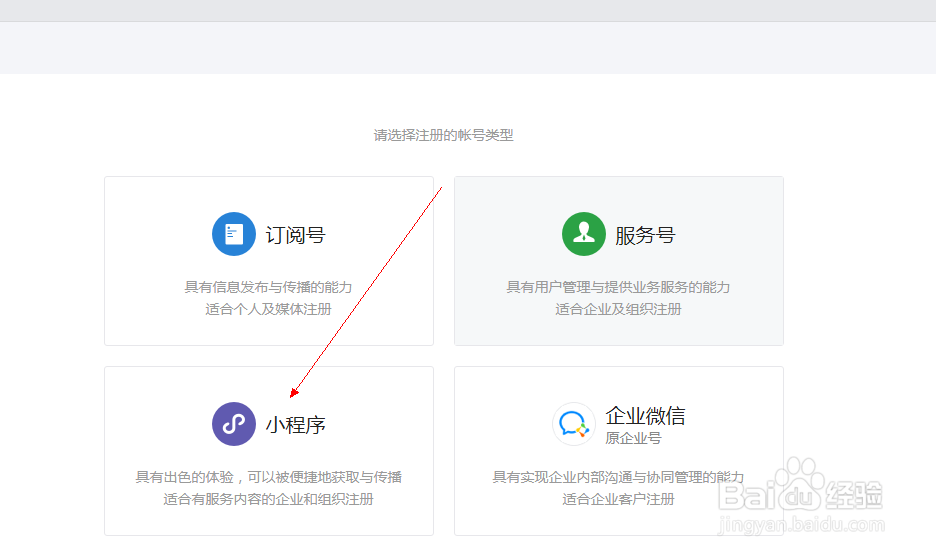Screen dimensions: 936x557
Task: Click text 具有实现企业内部沟通与协同管理的能力
Action: click(618, 477)
